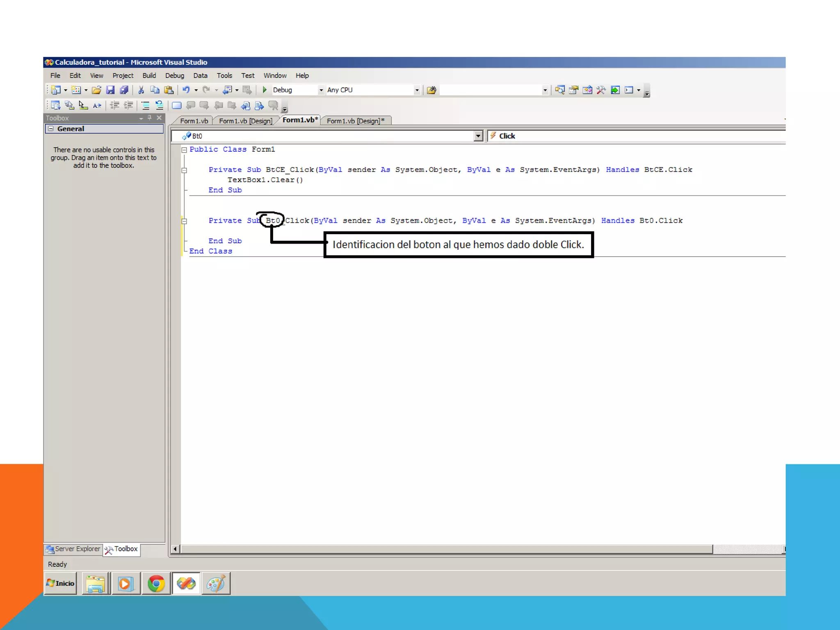Click the Save All icon
The height and width of the screenshot is (630, 840).
pyautogui.click(x=123, y=90)
